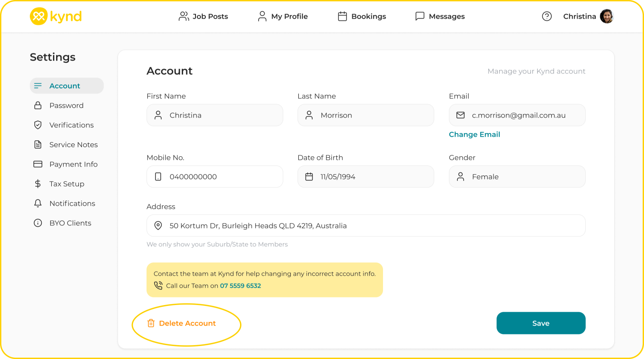Click the trash icon beside Delete Account
Image resolution: width=644 pixels, height=359 pixels.
151,323
